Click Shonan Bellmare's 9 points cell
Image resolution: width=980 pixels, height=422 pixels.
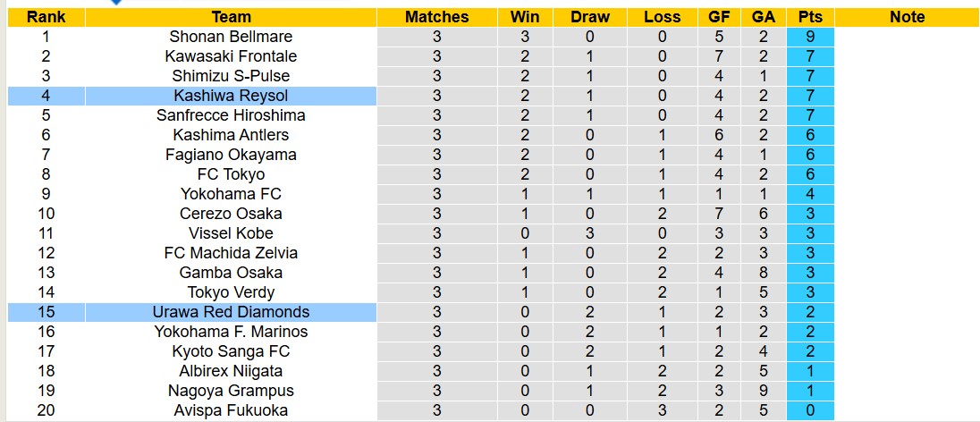point(810,37)
